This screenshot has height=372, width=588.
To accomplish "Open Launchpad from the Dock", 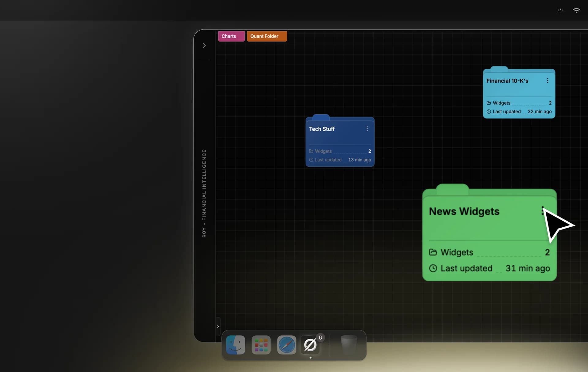I will 261,345.
